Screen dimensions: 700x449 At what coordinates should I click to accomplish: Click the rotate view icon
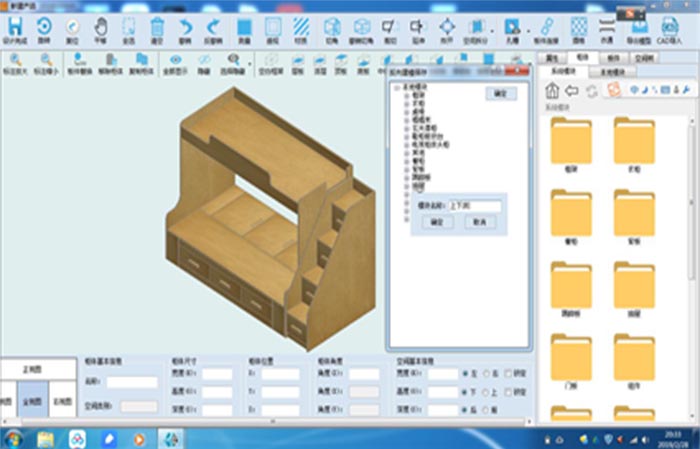point(44,27)
